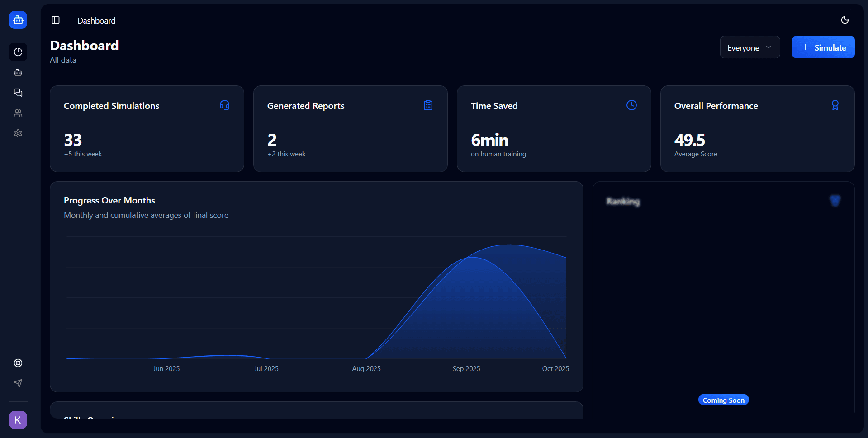Click the help lifebuoy icon in the sidebar
This screenshot has height=438, width=868.
(x=18, y=363)
